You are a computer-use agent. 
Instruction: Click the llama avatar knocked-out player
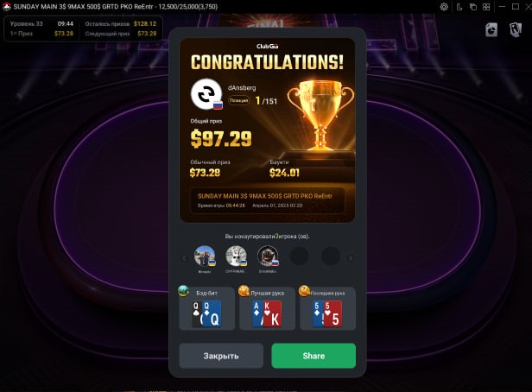(236, 256)
